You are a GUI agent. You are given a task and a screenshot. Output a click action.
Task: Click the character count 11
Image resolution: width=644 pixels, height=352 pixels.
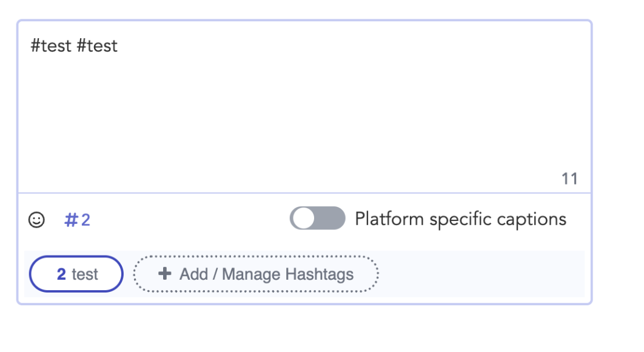tap(569, 179)
